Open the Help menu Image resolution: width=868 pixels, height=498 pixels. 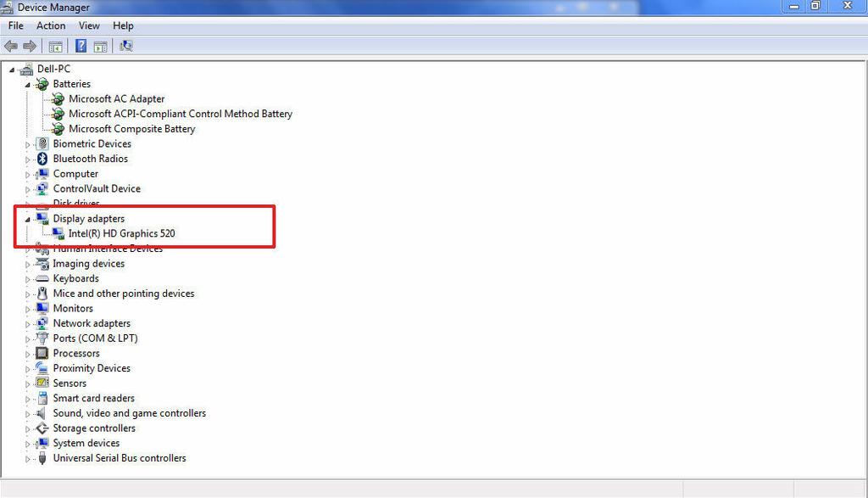point(123,26)
